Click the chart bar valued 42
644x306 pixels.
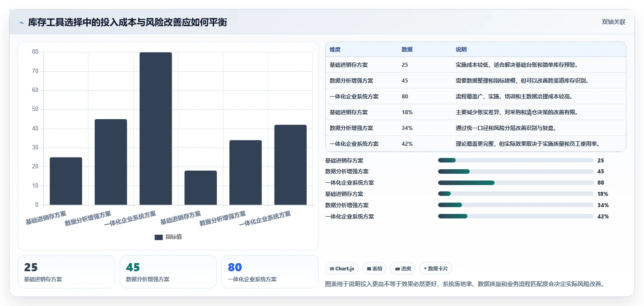[x=290, y=165]
